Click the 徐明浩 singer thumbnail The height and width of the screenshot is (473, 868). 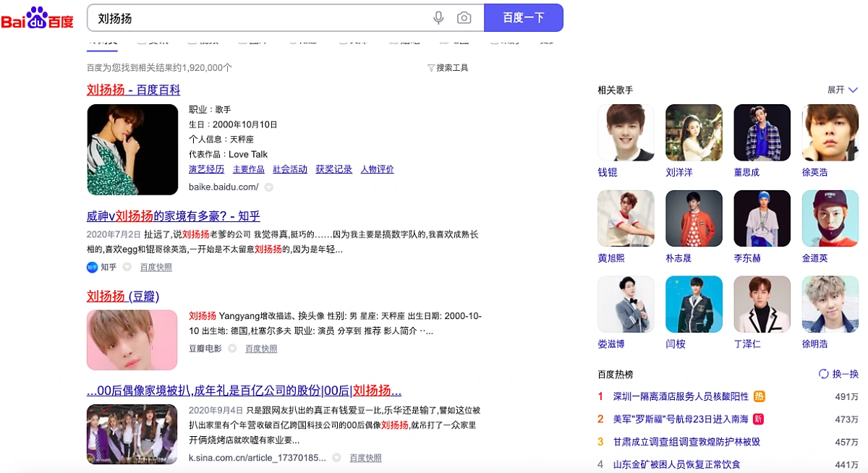(830, 304)
